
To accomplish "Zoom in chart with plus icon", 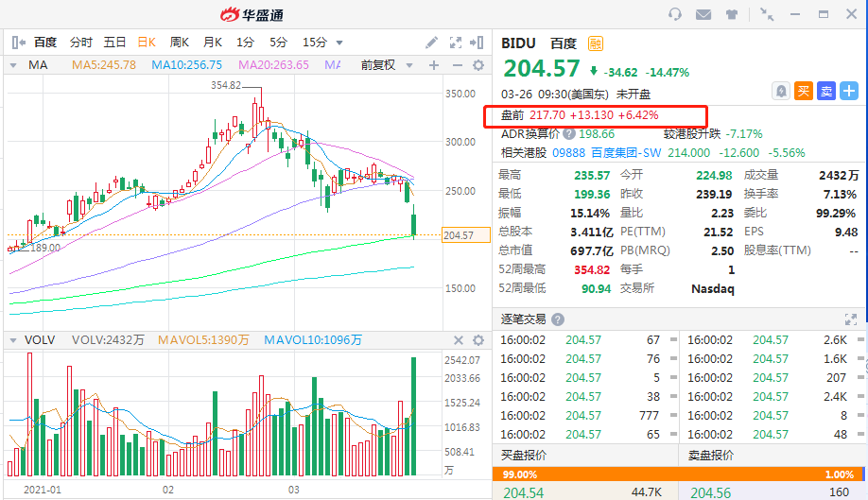I will tap(434, 65).
